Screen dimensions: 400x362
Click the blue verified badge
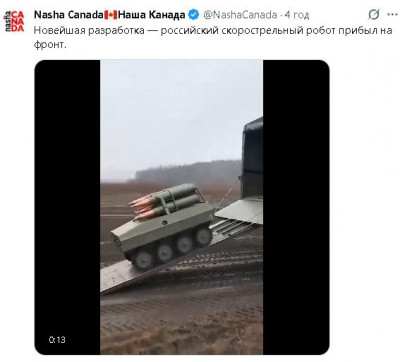click(194, 15)
